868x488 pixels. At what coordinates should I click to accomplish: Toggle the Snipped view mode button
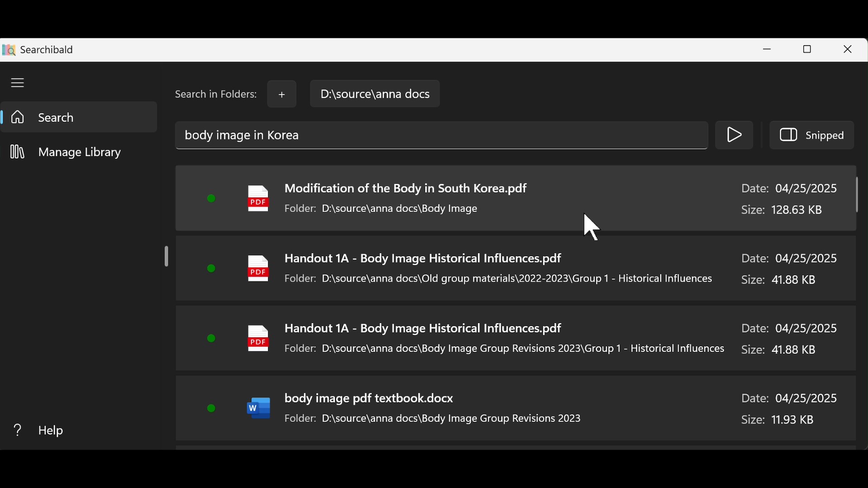click(812, 135)
